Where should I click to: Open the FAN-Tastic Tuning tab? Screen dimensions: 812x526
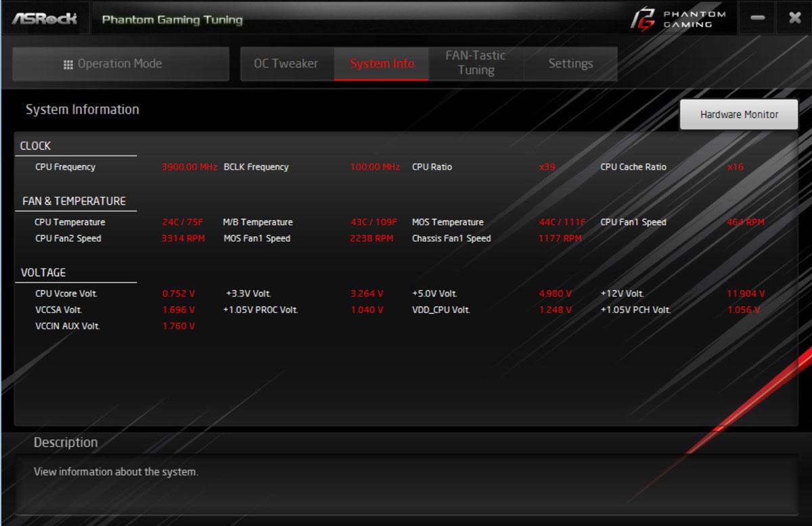(476, 64)
